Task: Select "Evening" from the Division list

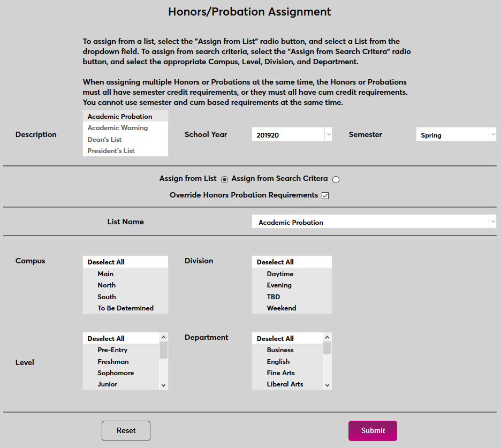Action: pyautogui.click(x=278, y=285)
